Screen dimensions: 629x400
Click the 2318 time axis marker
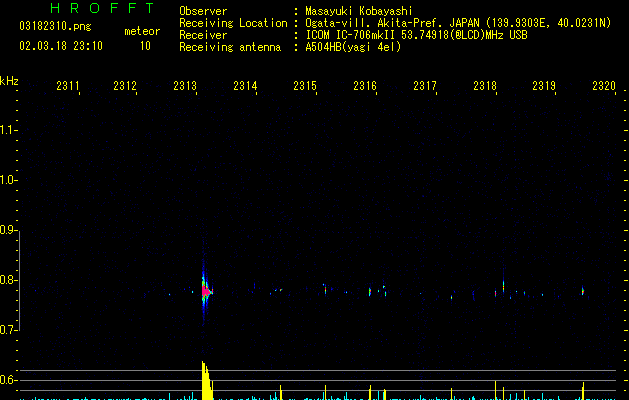click(x=485, y=85)
